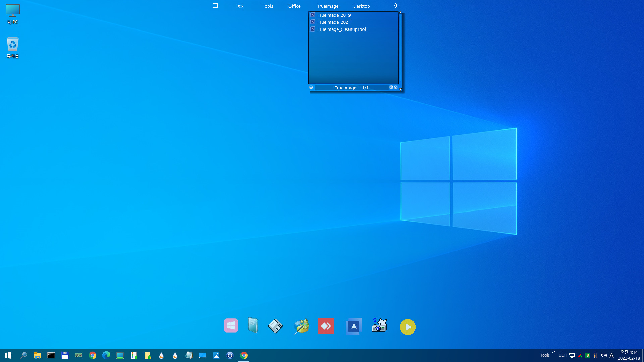Open File Explorer from taskbar
The width and height of the screenshot is (644, 362).
(x=37, y=355)
